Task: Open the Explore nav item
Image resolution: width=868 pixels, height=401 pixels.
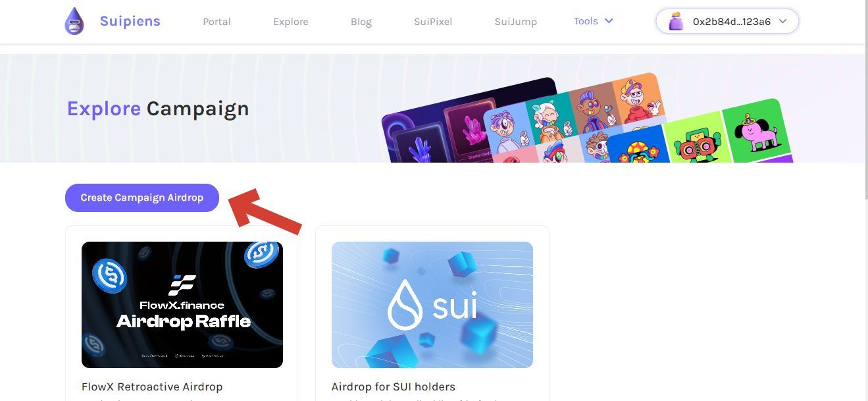Action: [291, 22]
